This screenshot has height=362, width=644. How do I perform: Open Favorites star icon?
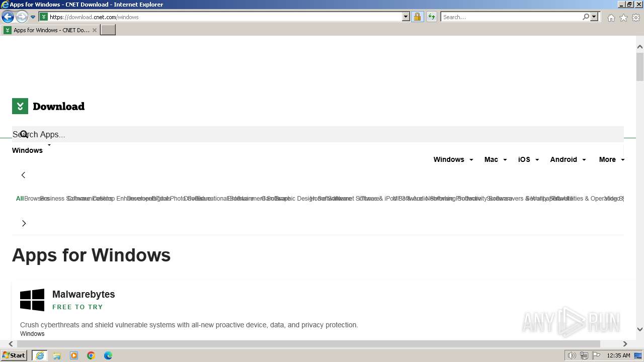(623, 18)
